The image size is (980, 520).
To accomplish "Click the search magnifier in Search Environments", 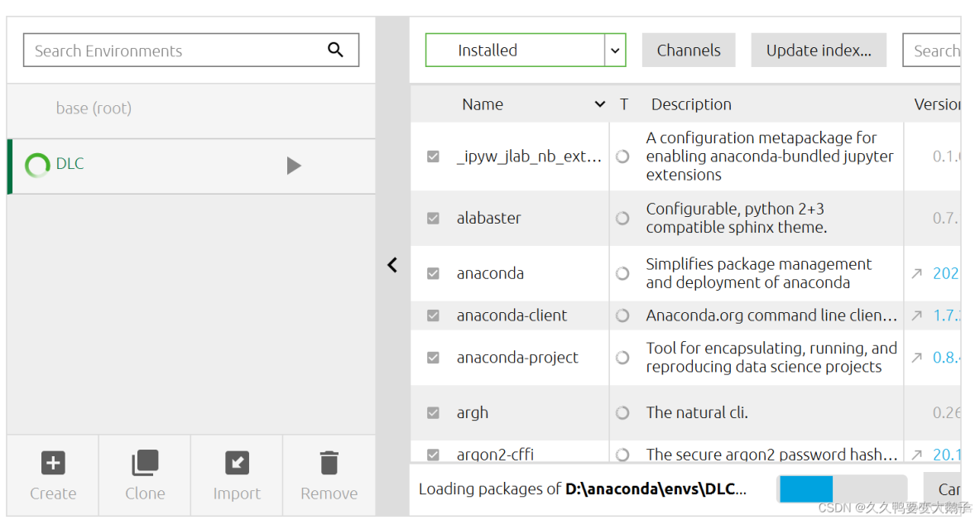I will click(x=335, y=50).
